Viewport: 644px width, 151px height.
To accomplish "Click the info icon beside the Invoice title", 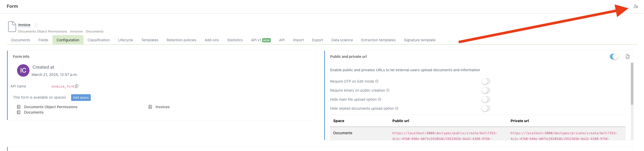I will tap(36, 25).
